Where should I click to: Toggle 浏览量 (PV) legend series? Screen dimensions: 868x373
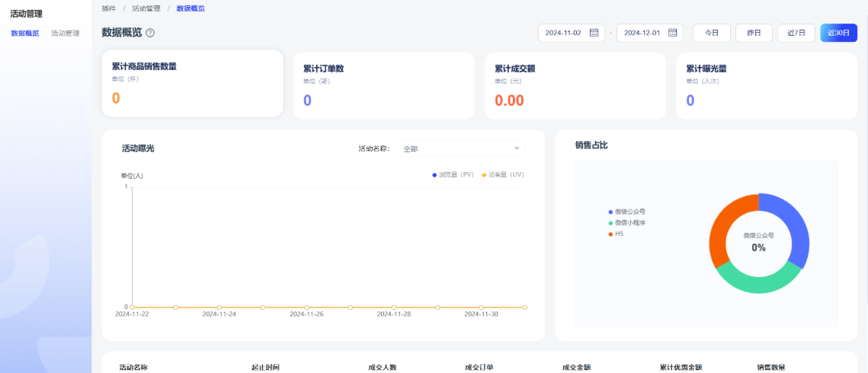(453, 174)
